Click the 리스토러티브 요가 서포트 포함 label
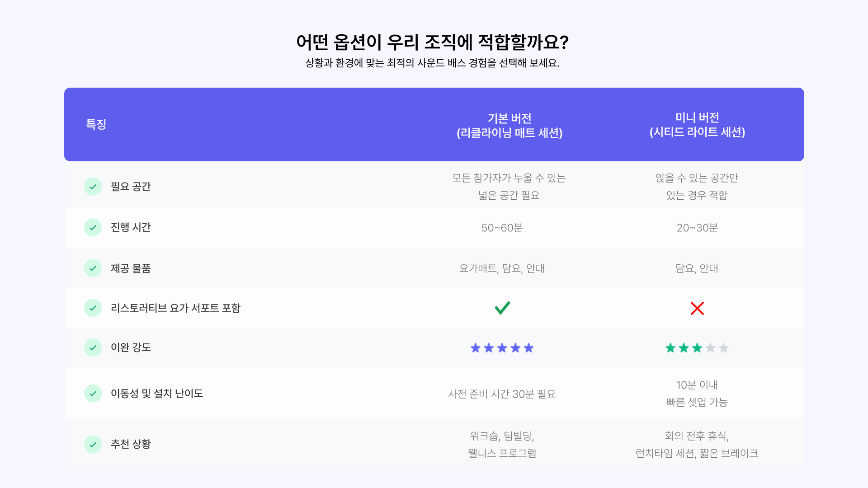Screen dimensions: 868x488 (175, 308)
